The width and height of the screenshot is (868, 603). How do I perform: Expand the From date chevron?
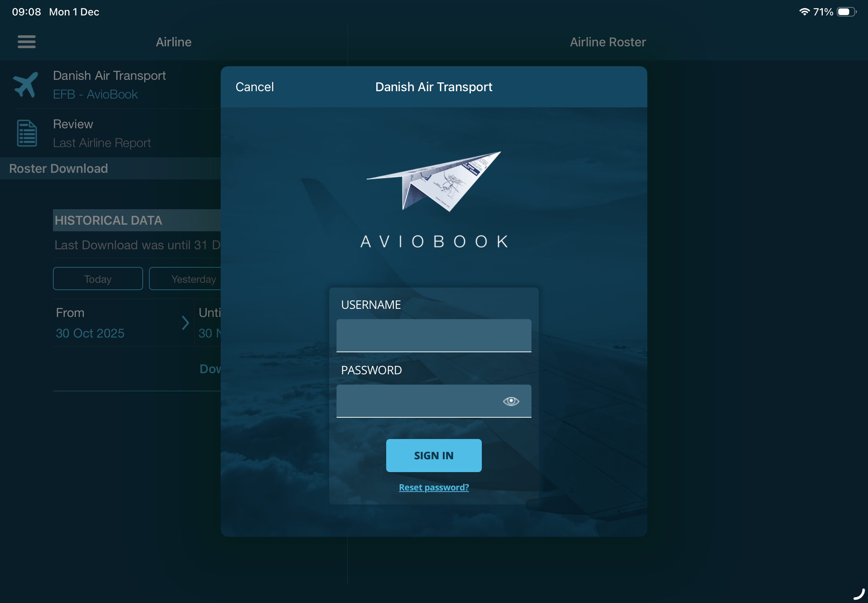tap(185, 323)
